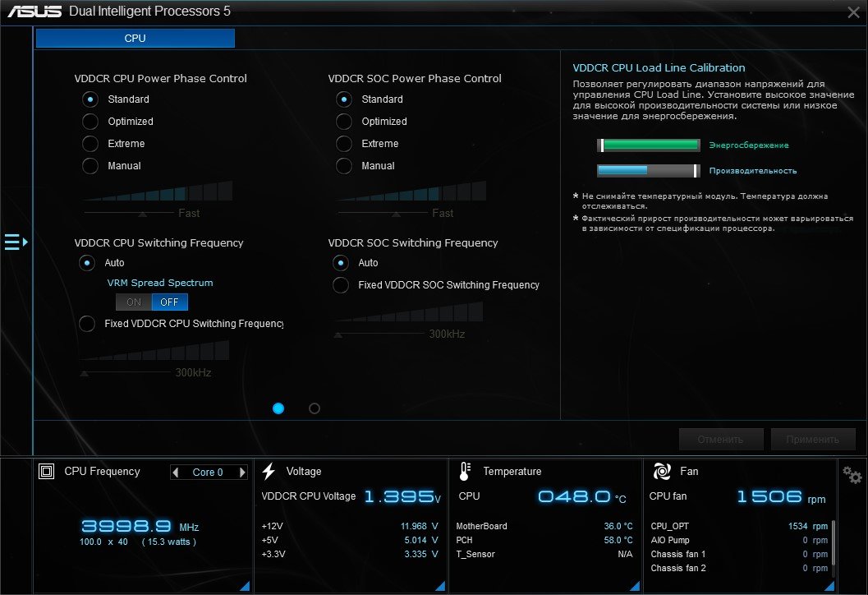Adjust the SOC power phase Fast slider
Viewport: 868px width, 595px height.
coord(396,214)
